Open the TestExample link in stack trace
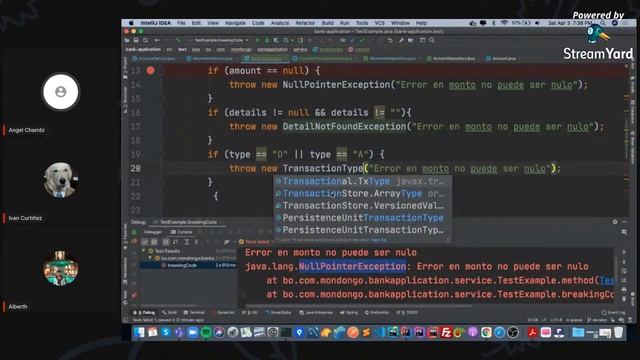The width and height of the screenshot is (640, 360). (607, 280)
